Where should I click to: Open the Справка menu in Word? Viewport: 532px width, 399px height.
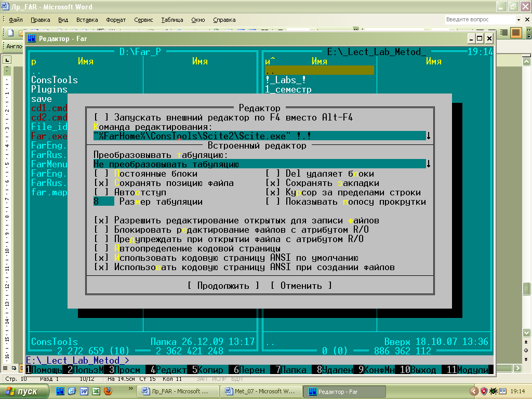pyautogui.click(x=224, y=20)
